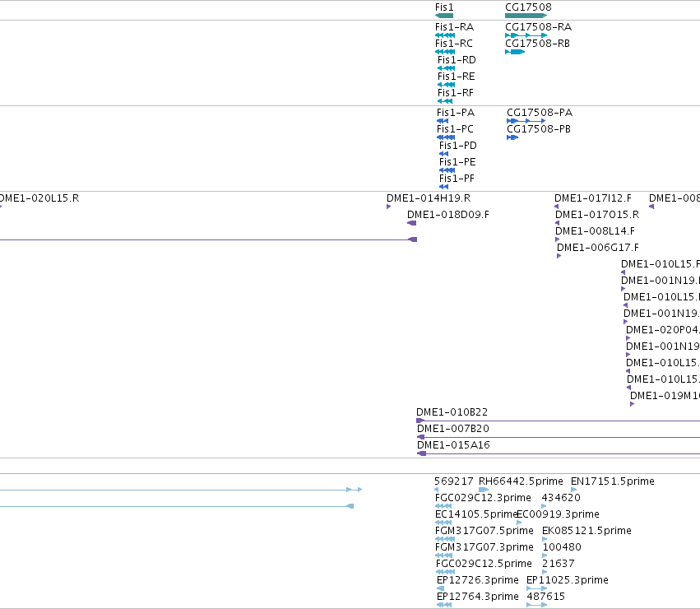Click the Fis1-RD transcript label
The height and width of the screenshot is (609, 700).
[x=457, y=60]
